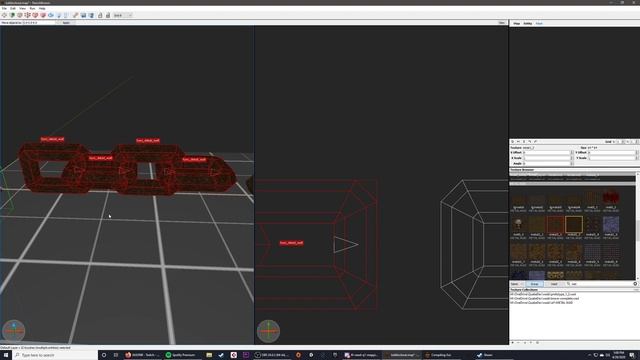This screenshot has width=640, height=360.
Task: Activate the Rotate tool
Action: point(51,15)
